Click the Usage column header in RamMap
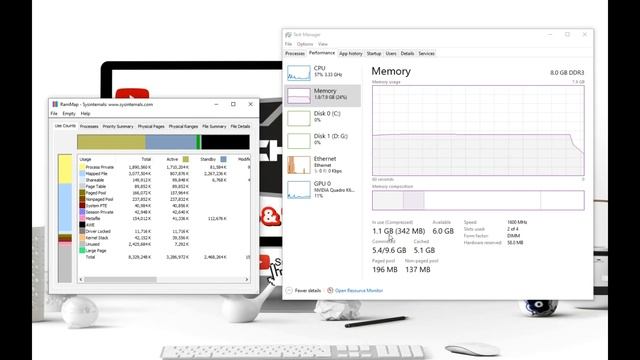The height and width of the screenshot is (360, 640). (85, 159)
